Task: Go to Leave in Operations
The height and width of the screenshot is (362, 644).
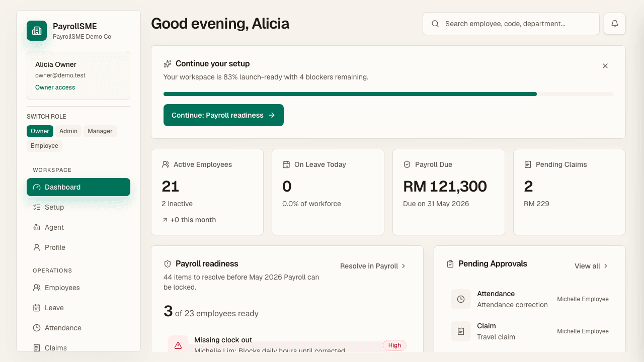Action: click(78, 308)
